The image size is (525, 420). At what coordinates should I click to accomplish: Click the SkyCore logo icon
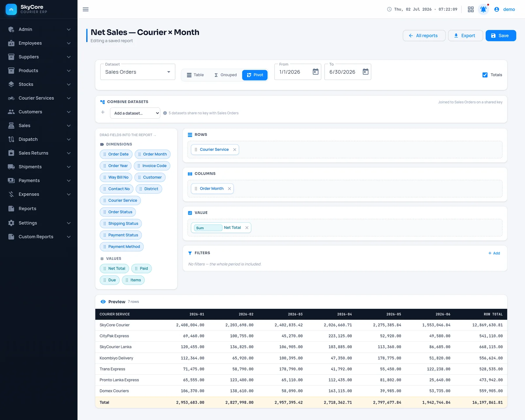[11, 9]
